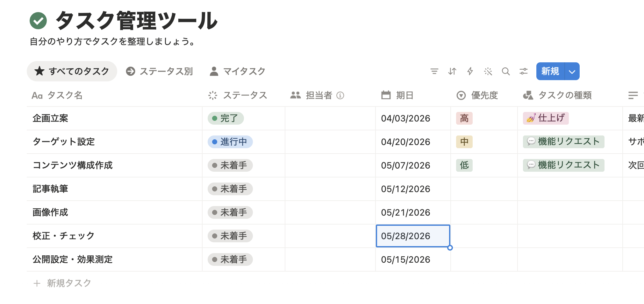Open the タスクの種類 column header
The image size is (644, 304).
pos(569,95)
